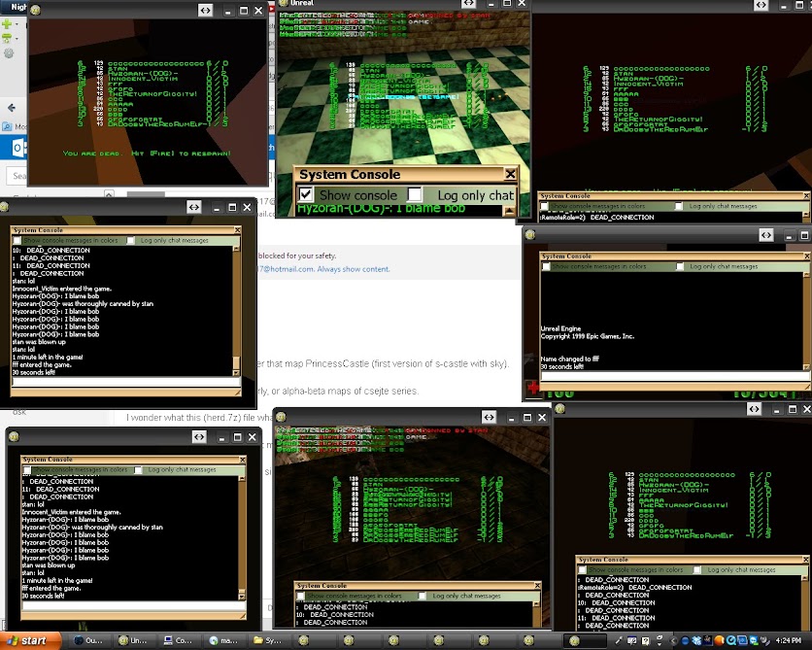
Task: Click 'Name changed to fff' in the 'Unreal Engine Copyright' console
Action: (569, 359)
